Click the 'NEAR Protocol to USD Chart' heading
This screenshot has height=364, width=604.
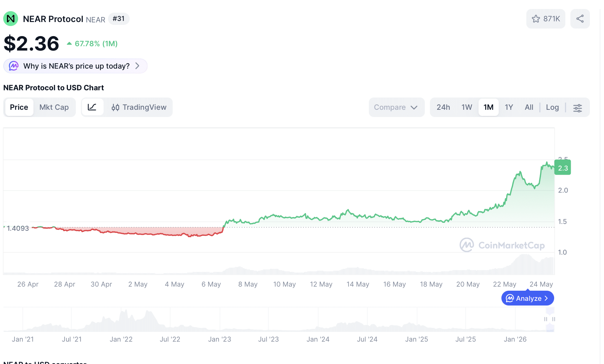pos(53,88)
